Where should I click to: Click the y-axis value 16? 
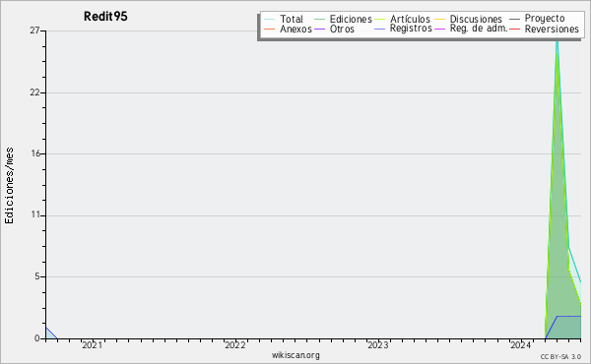(35, 153)
